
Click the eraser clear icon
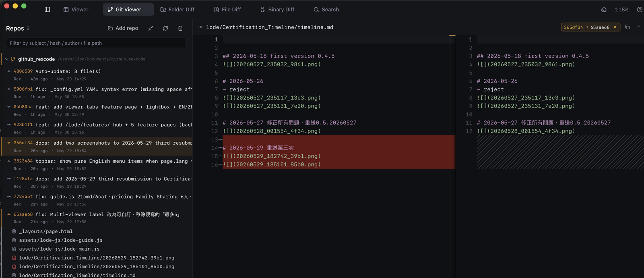(604, 9)
